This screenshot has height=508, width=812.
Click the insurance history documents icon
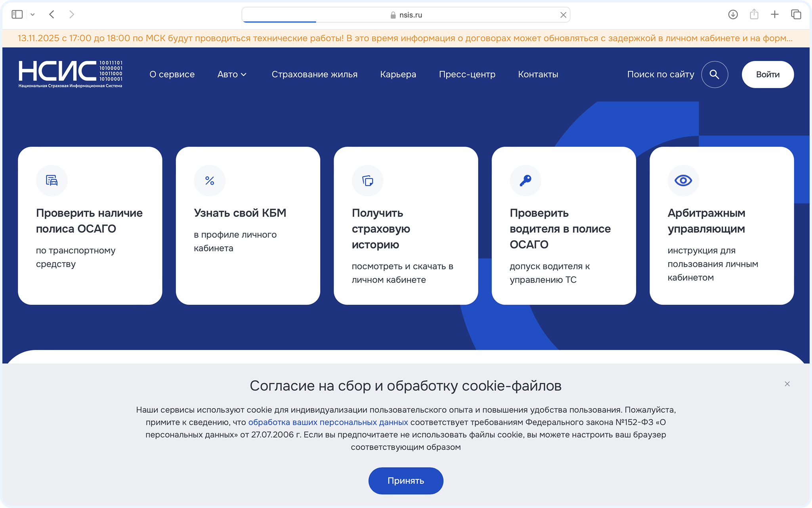click(x=367, y=180)
